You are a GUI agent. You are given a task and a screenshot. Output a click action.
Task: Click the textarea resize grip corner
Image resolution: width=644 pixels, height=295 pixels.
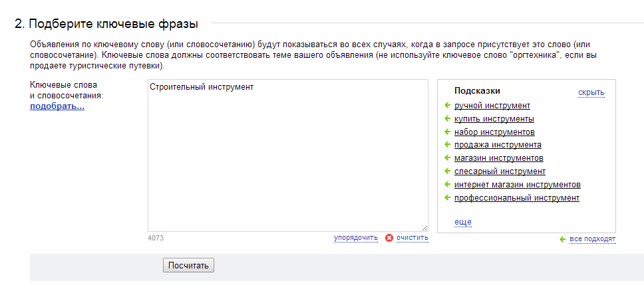424,228
